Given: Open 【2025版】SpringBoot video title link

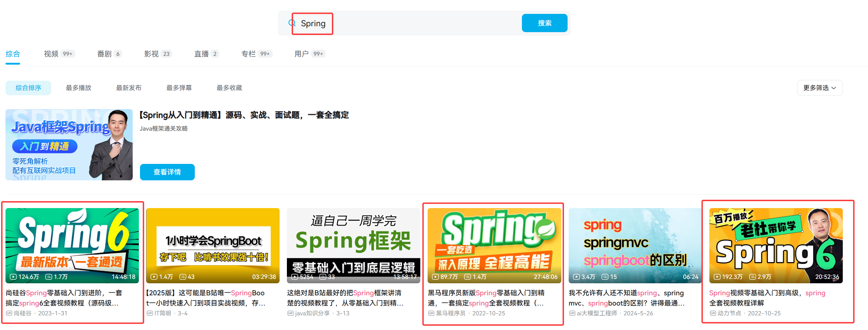Looking at the screenshot, I should point(206,298).
